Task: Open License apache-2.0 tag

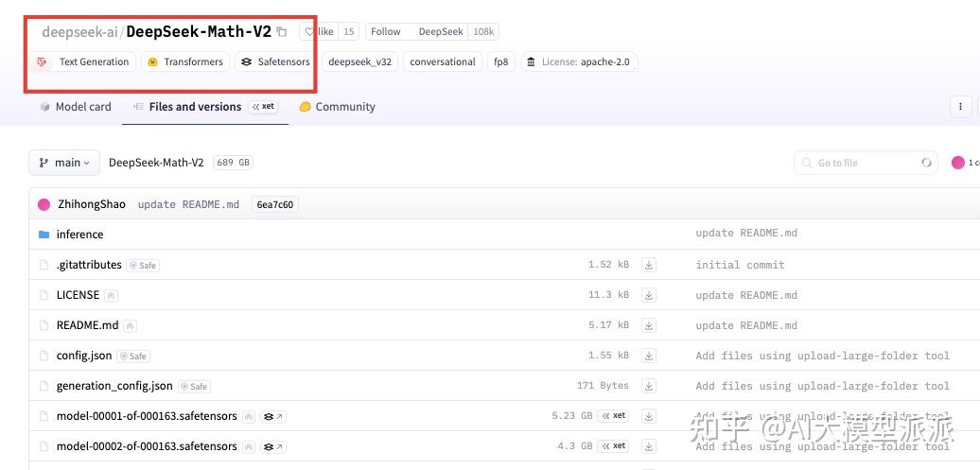Action: 579,61
